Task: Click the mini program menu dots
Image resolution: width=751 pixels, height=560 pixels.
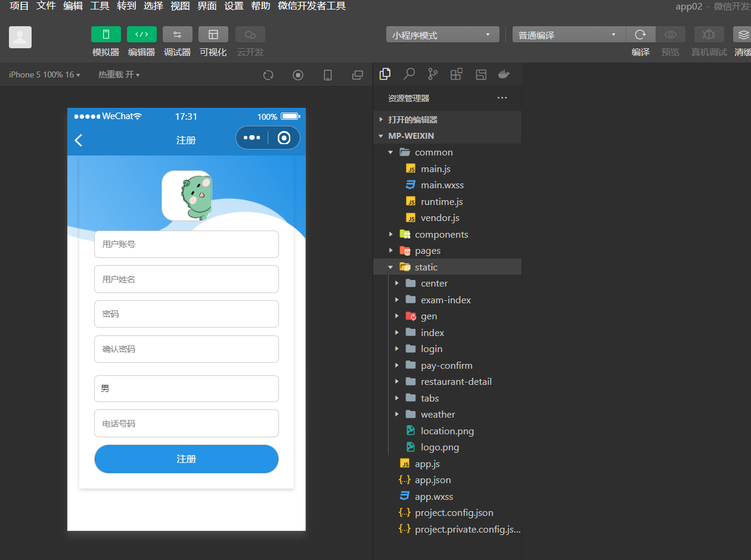Action: pyautogui.click(x=252, y=138)
